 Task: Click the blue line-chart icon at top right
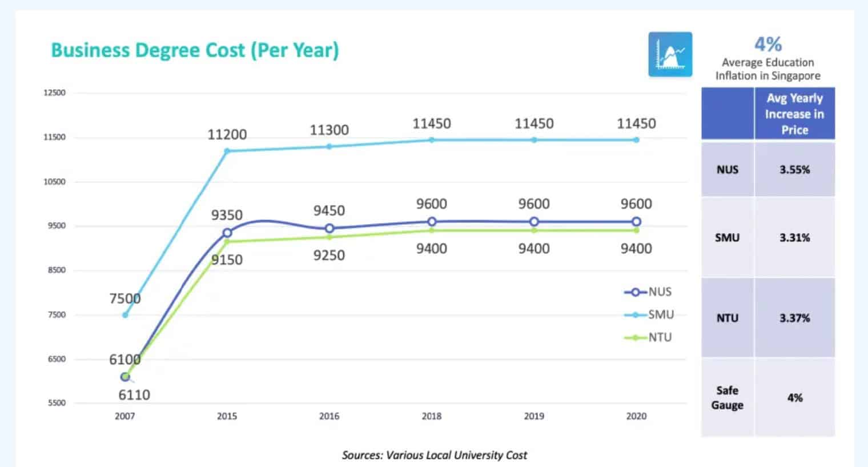point(670,54)
